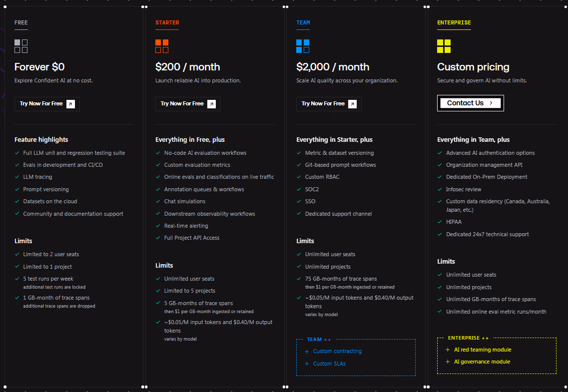Click checkmark next to SSO
Viewport: 568px width, 392px height.
coord(299,201)
